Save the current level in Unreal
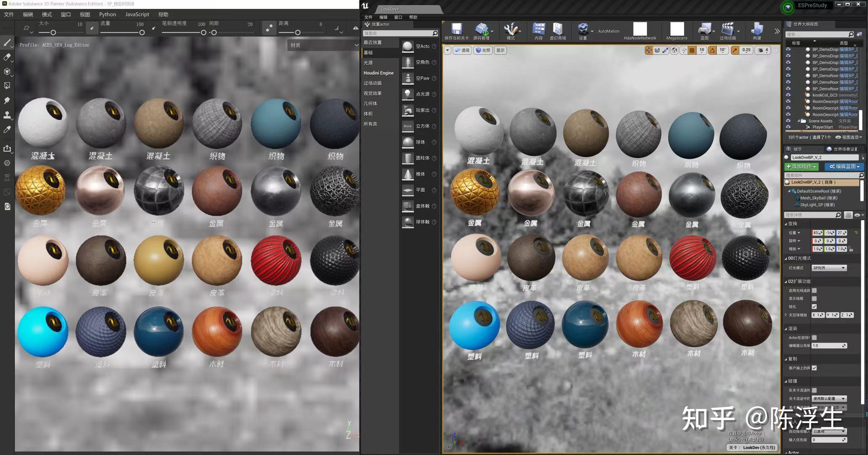This screenshot has width=868, height=455. click(x=456, y=31)
